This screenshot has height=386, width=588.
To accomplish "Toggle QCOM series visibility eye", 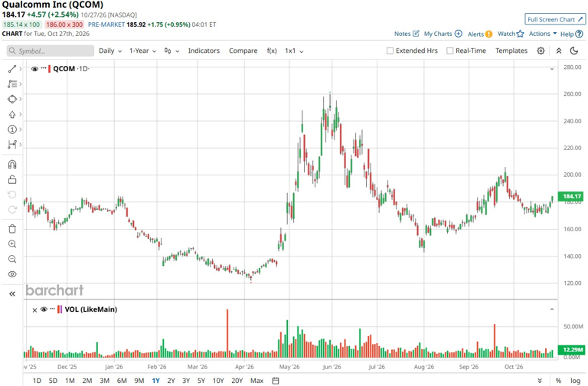I will 34,69.
